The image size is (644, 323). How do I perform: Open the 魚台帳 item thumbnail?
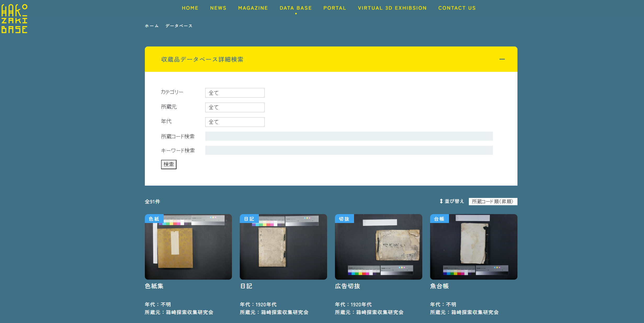(474, 246)
